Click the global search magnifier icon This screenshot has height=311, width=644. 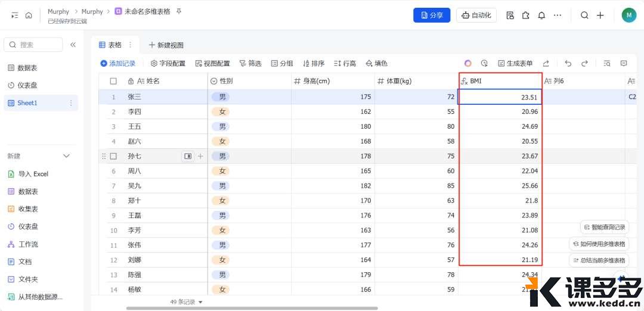click(584, 15)
